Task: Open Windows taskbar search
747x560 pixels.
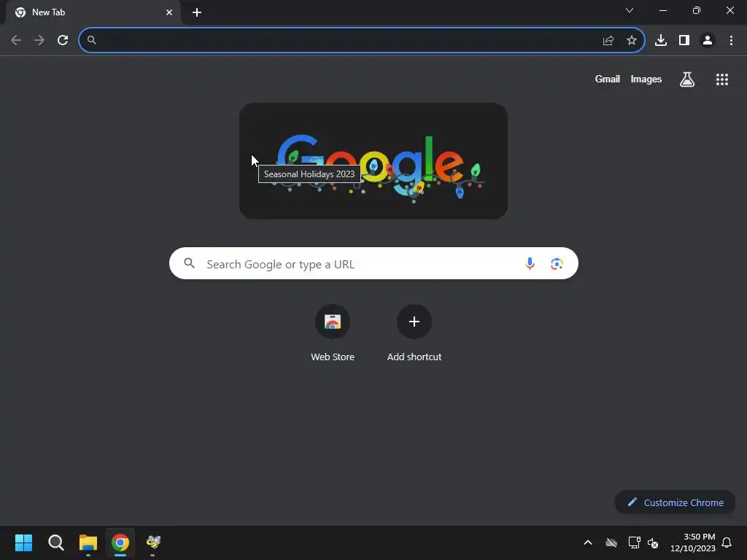Action: click(x=55, y=542)
